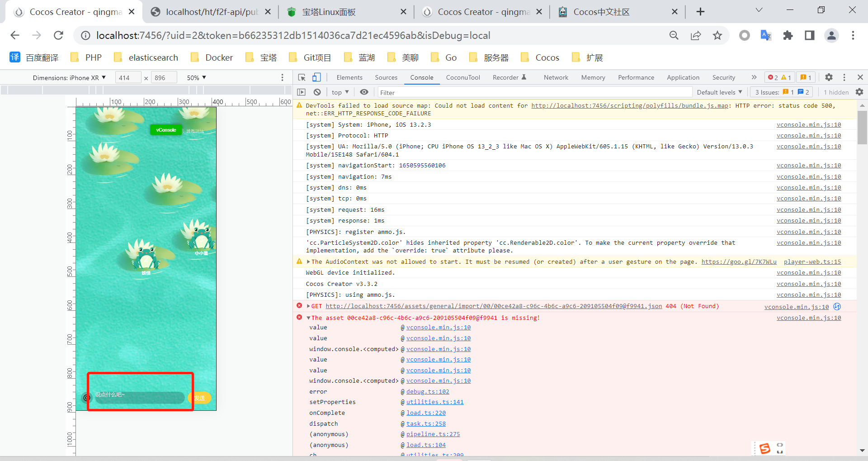Select the inspect element picker icon
This screenshot has height=461, width=868.
click(302, 77)
